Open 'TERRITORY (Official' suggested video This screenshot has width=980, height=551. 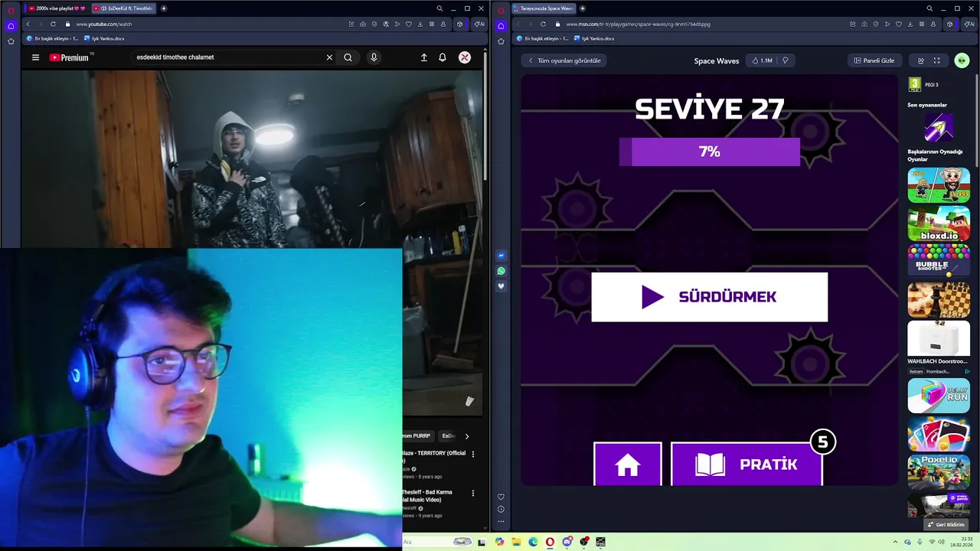pos(434,457)
